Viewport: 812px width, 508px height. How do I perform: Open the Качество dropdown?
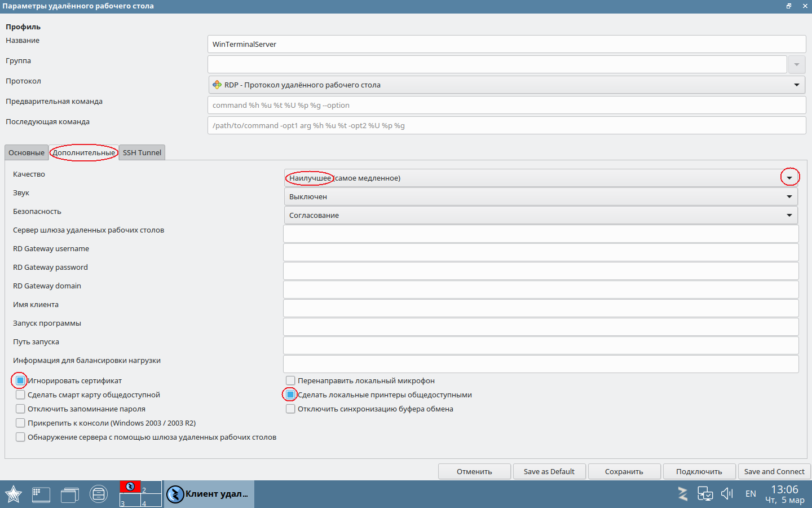coord(541,178)
